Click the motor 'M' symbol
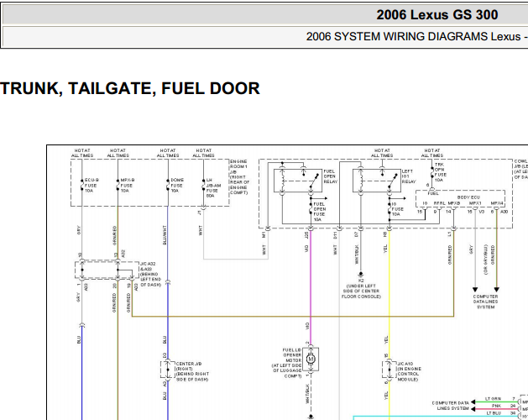Image resolution: width=528 pixels, height=420 pixels. pos(311,360)
